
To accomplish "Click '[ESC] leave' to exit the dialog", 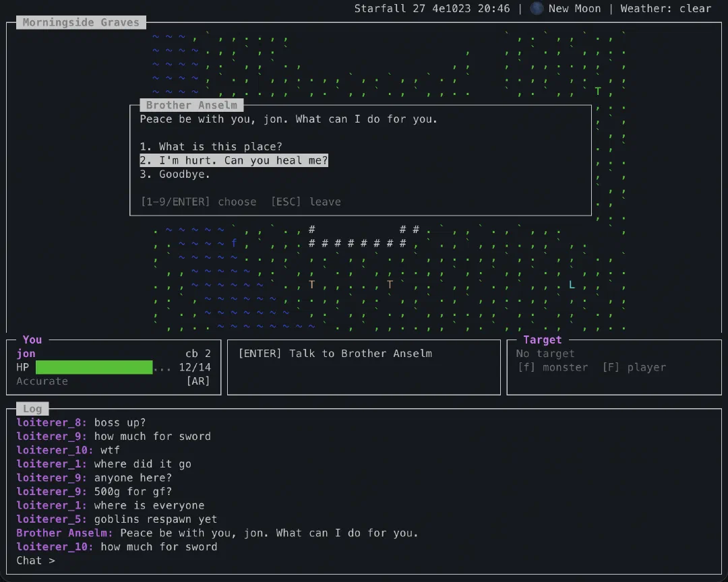I will click(306, 202).
